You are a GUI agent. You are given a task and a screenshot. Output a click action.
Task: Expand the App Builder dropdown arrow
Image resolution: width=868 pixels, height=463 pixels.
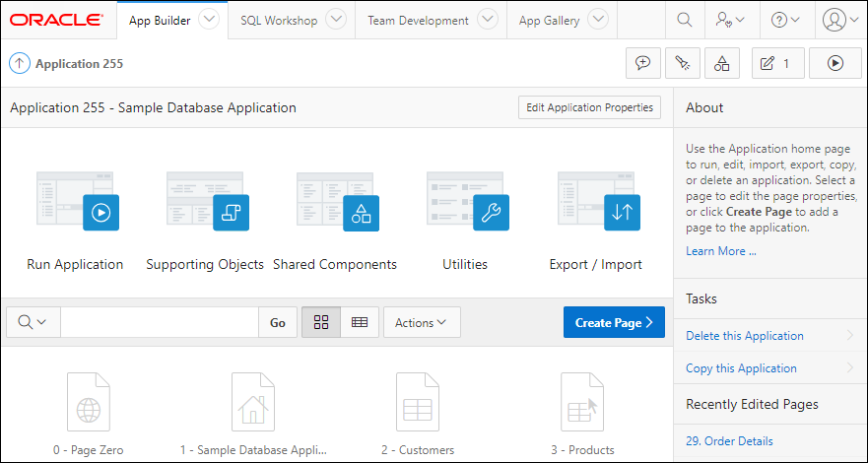click(209, 20)
